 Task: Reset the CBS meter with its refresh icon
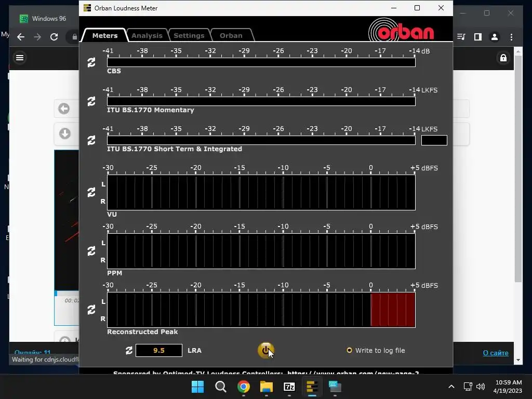[91, 62]
